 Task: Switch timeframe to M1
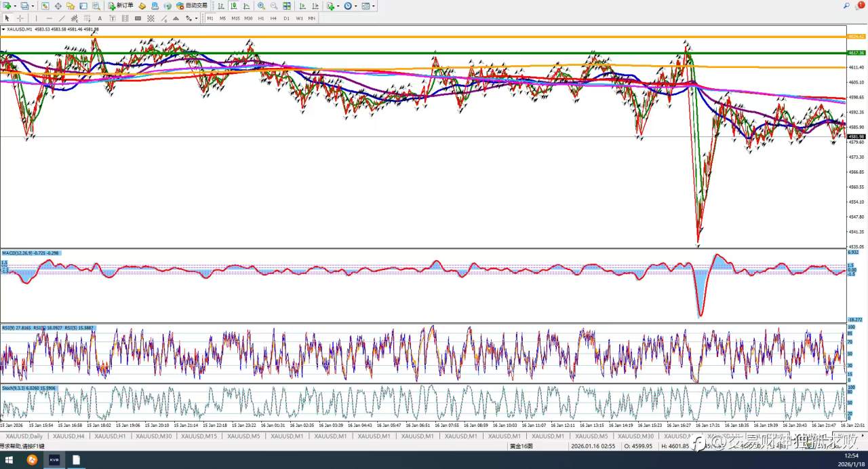pyautogui.click(x=210, y=18)
